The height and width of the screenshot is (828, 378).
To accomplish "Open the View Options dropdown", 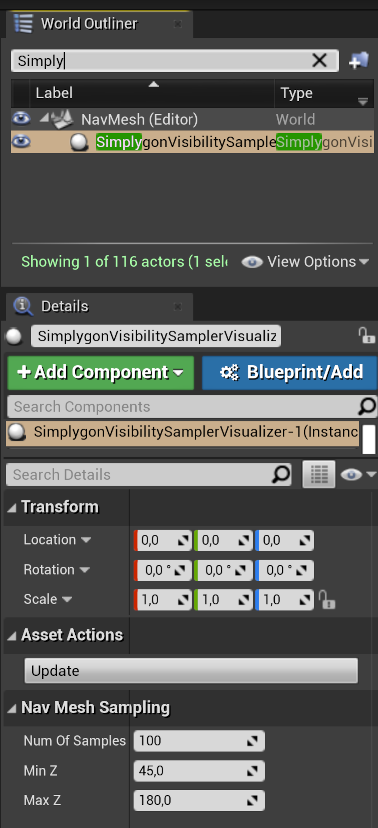I will click(305, 262).
